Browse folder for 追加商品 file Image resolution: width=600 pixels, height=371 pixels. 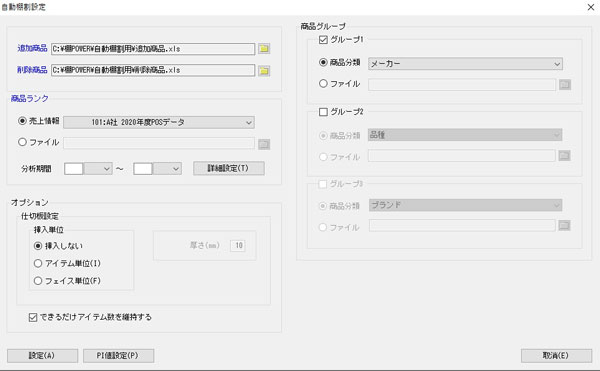(264, 49)
